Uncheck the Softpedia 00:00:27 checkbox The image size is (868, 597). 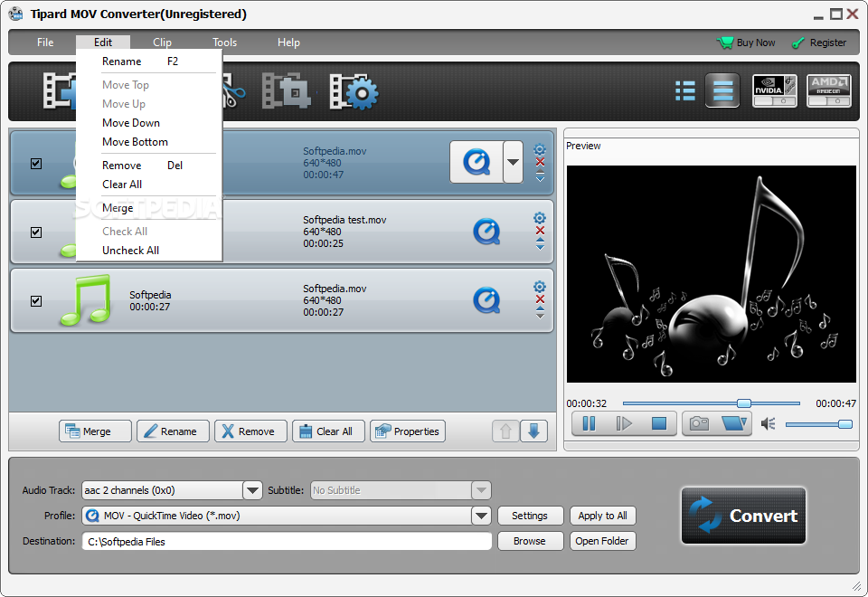click(36, 300)
